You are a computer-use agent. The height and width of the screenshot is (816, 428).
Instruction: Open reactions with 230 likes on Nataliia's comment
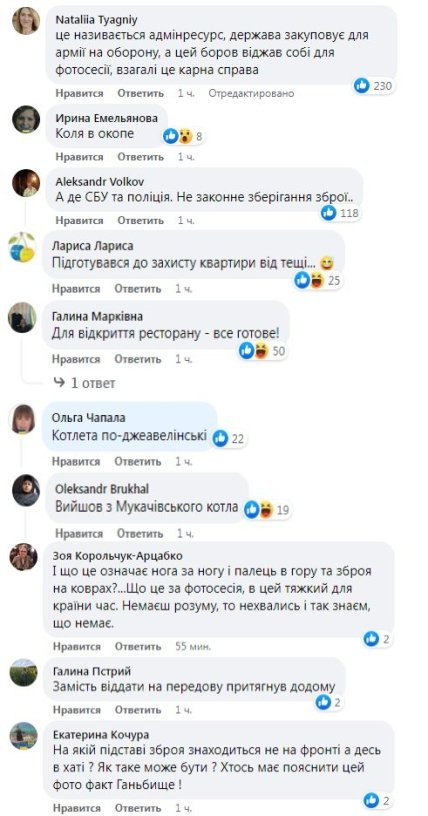[x=374, y=85]
